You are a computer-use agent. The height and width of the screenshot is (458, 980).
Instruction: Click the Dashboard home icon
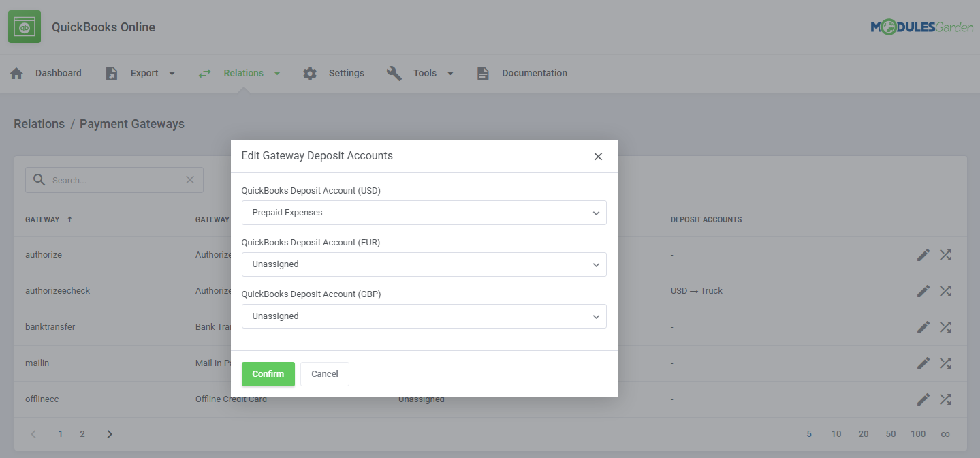coord(16,74)
